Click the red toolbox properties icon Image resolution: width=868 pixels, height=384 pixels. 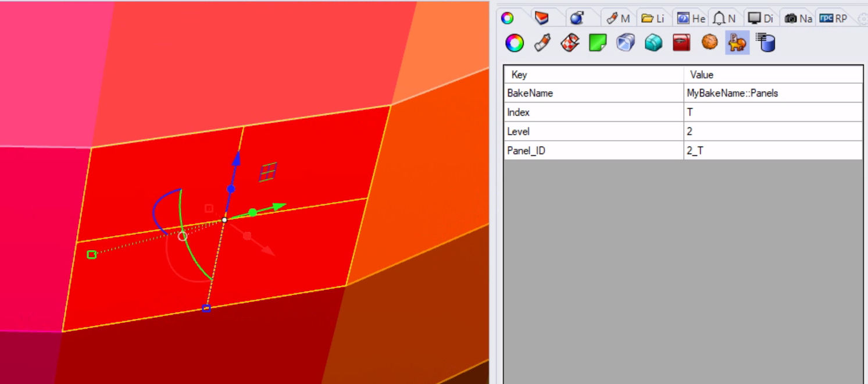(681, 42)
